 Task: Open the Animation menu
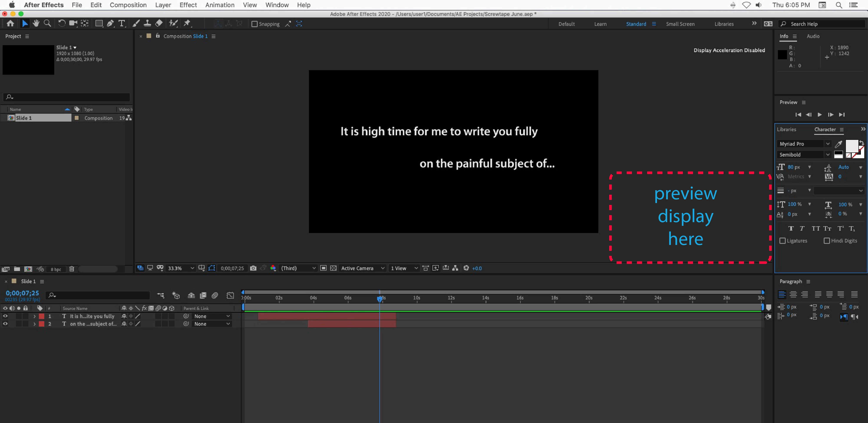coord(220,5)
